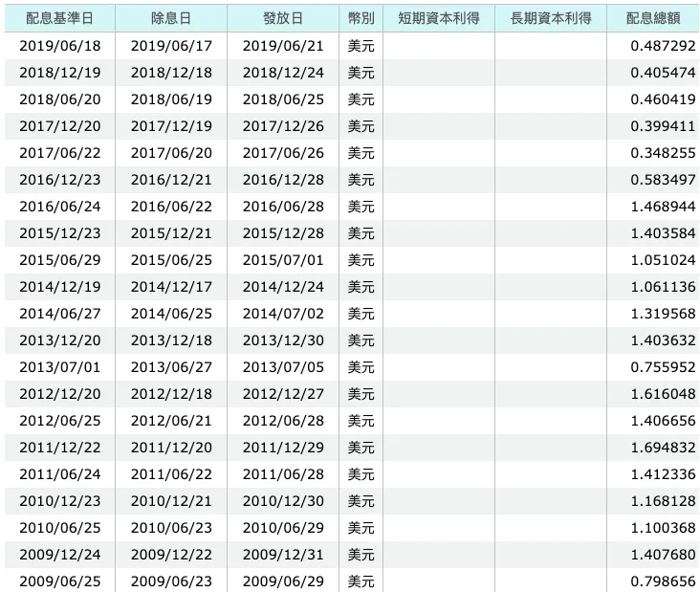Click dividend amount 1.061136

663,287
